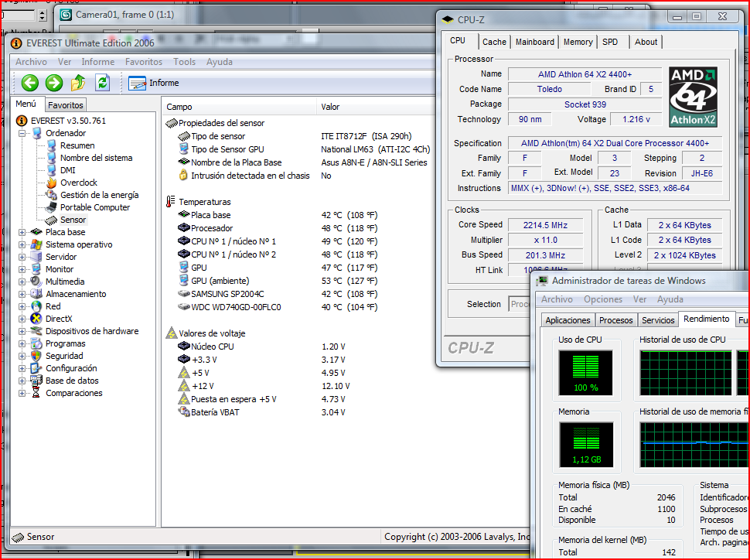Click the Sensor chip icon in tree
Image resolution: width=750 pixels, height=560 pixels.
pos(52,220)
